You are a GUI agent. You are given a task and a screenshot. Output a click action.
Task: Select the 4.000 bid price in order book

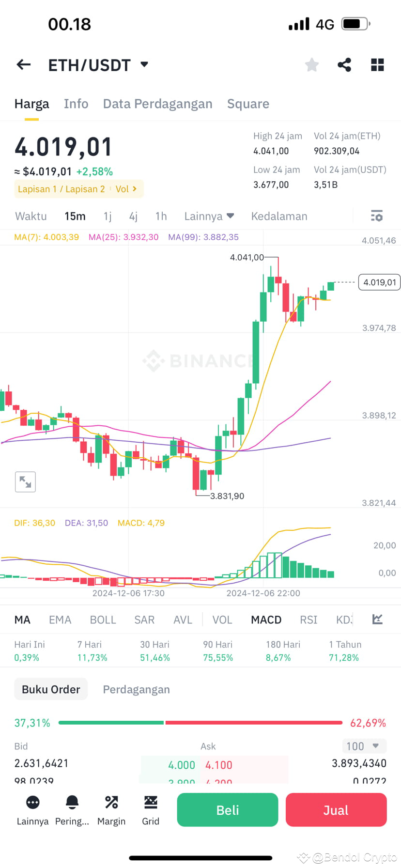click(182, 765)
